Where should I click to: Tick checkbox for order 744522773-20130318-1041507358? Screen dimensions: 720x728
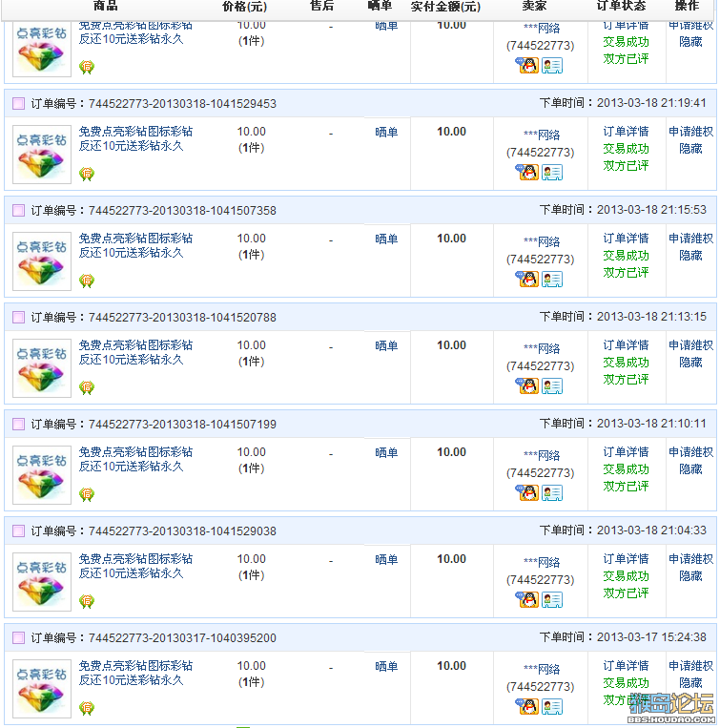(x=18, y=210)
